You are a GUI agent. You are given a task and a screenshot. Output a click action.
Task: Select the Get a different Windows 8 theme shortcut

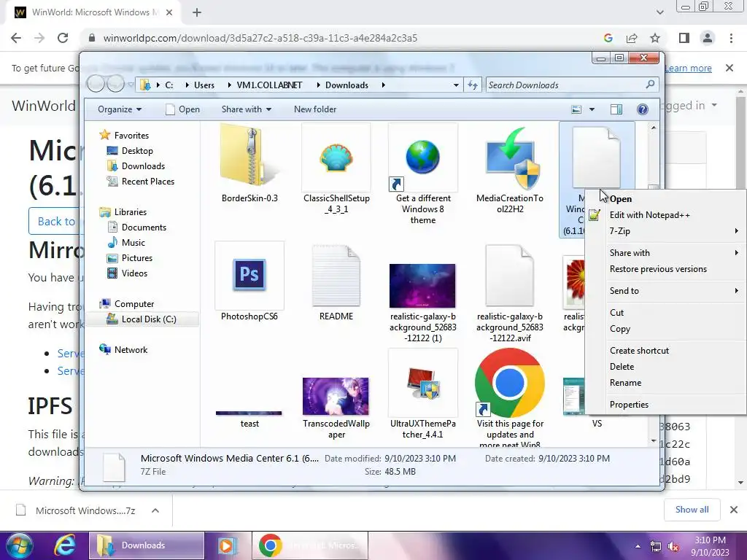tap(422, 157)
